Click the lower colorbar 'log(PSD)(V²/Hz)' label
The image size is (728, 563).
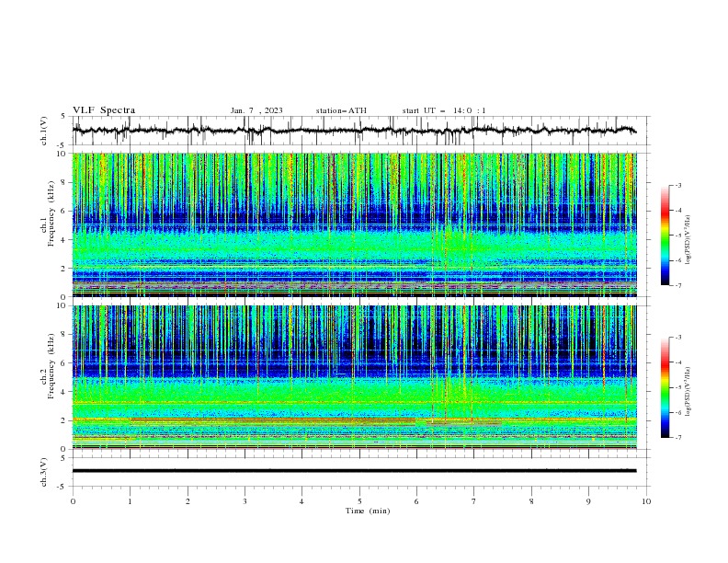(x=688, y=391)
